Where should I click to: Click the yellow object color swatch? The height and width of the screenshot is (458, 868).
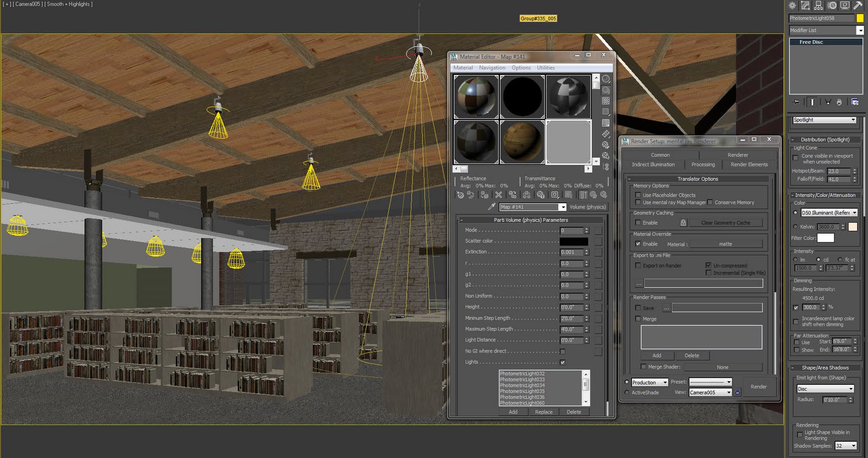click(859, 18)
